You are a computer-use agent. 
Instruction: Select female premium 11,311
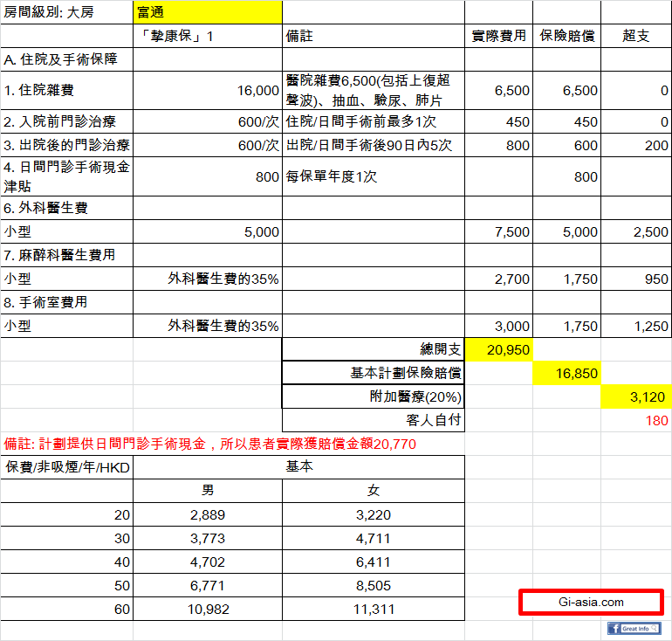(x=374, y=609)
